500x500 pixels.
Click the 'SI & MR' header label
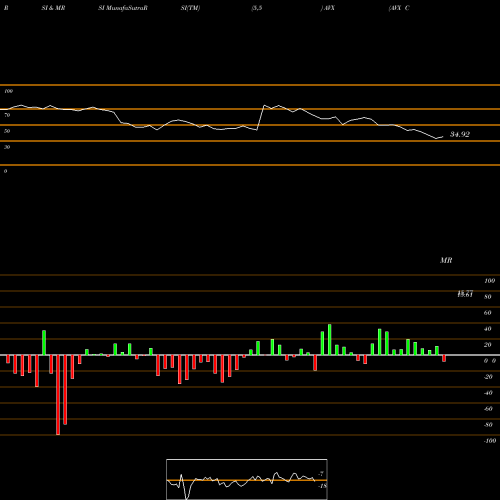pos(53,8)
